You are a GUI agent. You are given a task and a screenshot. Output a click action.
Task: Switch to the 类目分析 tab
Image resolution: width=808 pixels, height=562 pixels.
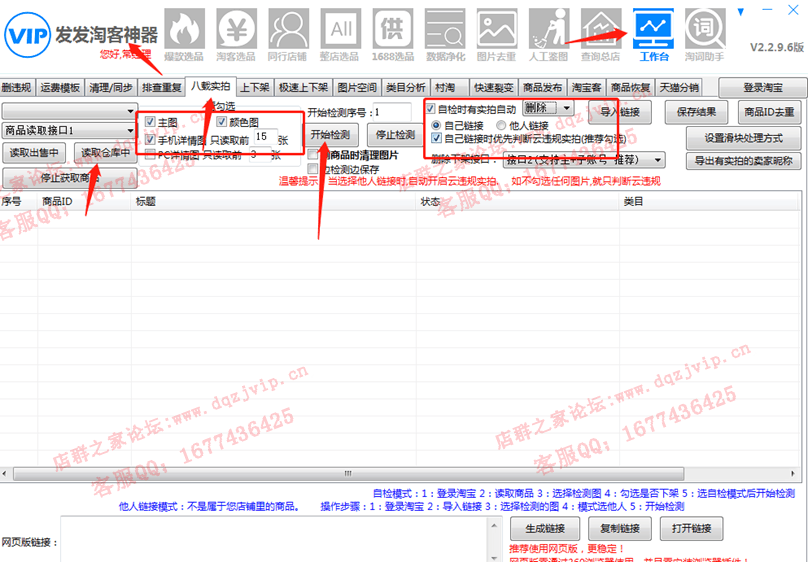point(406,88)
